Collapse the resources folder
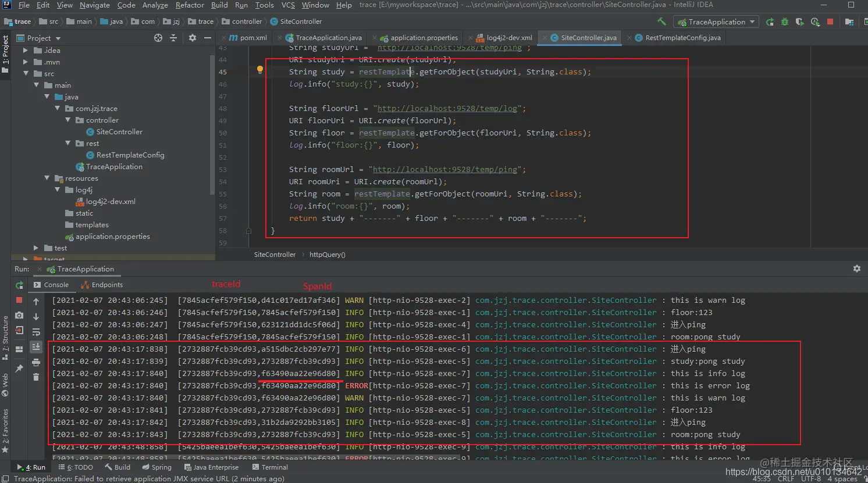Image resolution: width=868 pixels, height=483 pixels. 47,178
